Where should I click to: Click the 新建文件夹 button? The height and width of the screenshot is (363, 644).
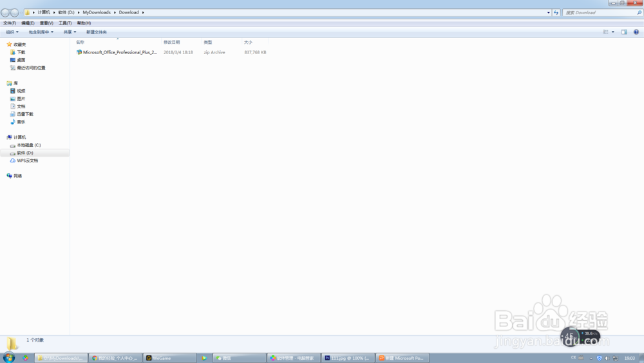tap(96, 32)
